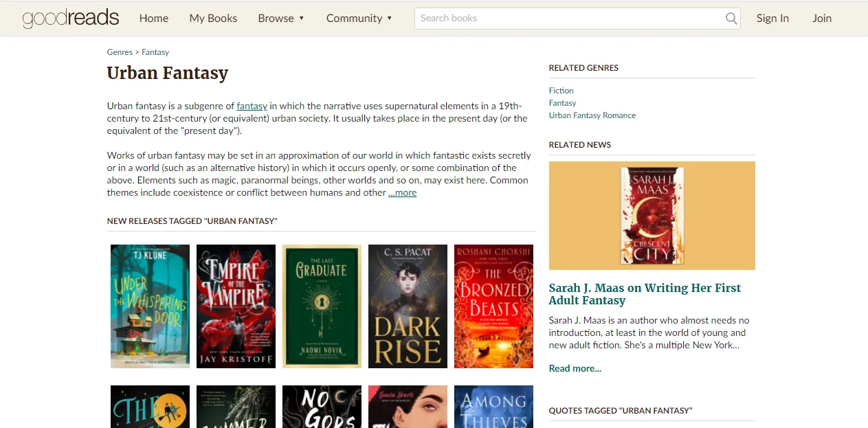Expand the Community dropdown menu
Screen dimensions: 868x428
(x=359, y=19)
